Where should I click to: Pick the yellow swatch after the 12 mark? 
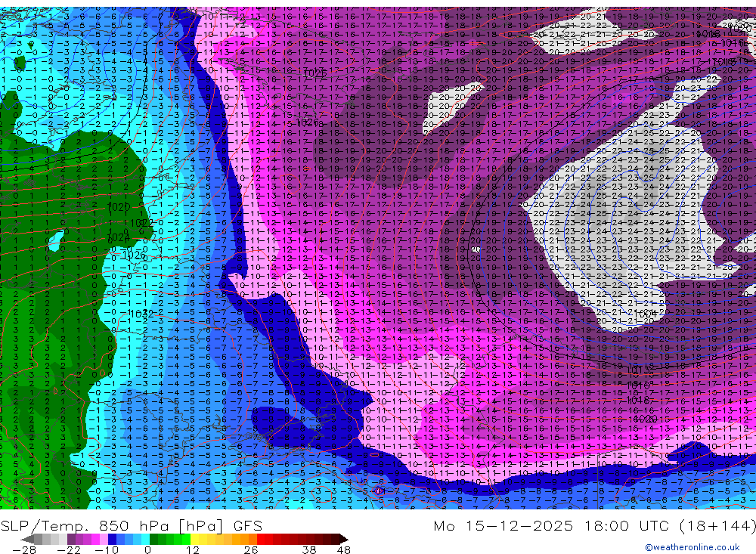[x=195, y=539]
